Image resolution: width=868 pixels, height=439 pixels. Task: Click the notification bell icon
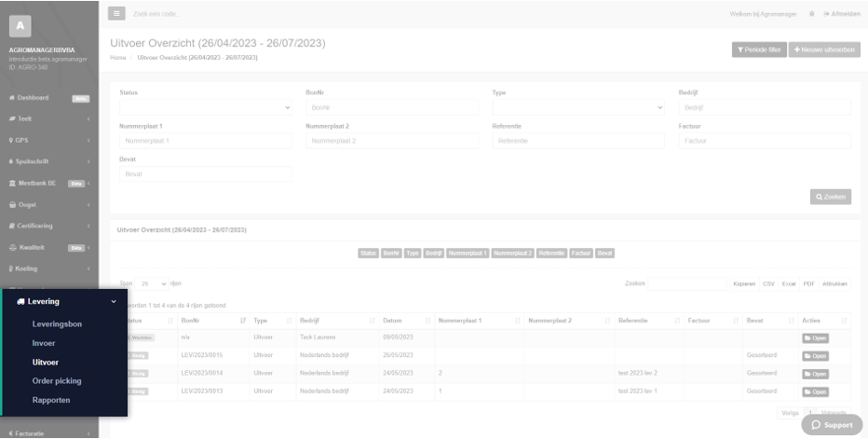(811, 14)
